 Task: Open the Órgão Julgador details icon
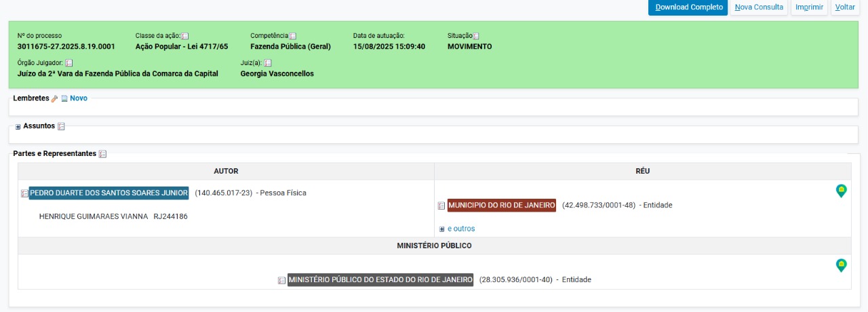pyautogui.click(x=69, y=63)
